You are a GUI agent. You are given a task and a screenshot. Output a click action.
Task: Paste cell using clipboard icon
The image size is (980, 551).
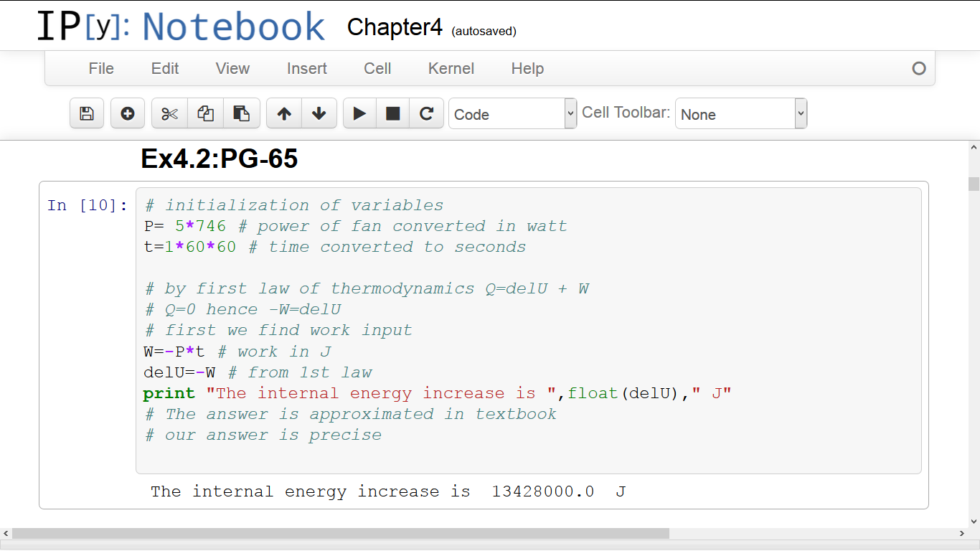[x=242, y=113]
